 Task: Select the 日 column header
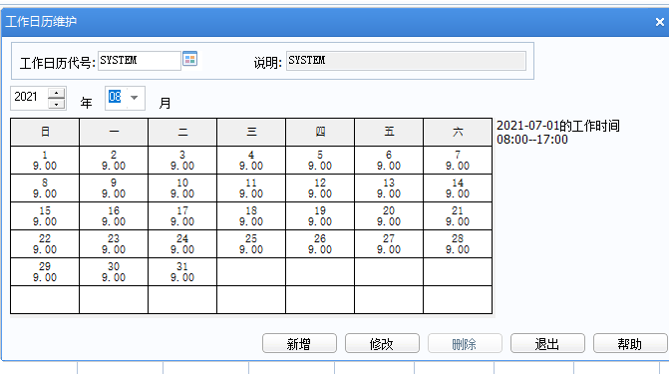point(45,132)
